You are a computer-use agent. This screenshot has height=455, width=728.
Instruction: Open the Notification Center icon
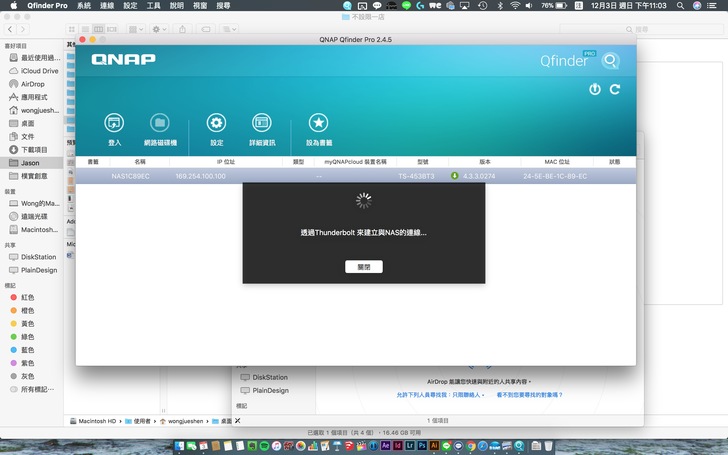[711, 6]
